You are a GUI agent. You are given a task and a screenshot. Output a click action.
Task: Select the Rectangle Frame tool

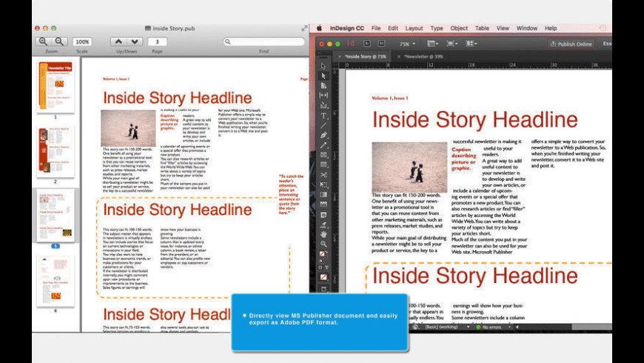pos(323,155)
